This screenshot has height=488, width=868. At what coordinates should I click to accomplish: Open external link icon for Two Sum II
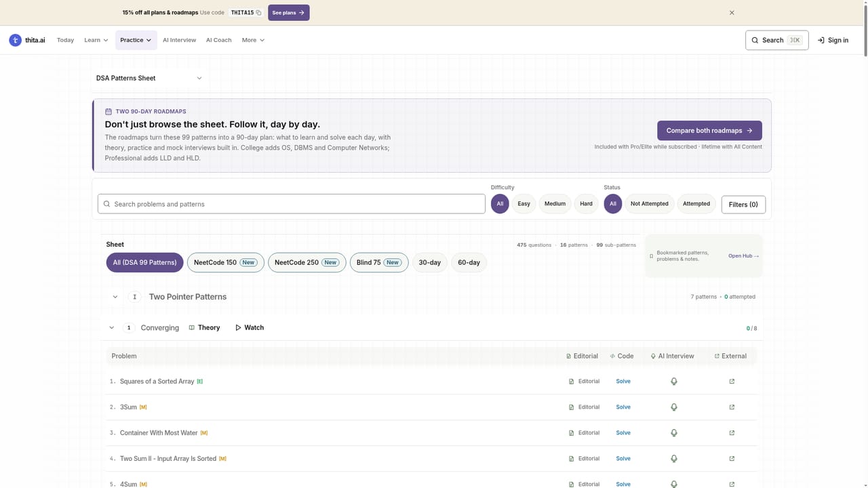tap(732, 459)
